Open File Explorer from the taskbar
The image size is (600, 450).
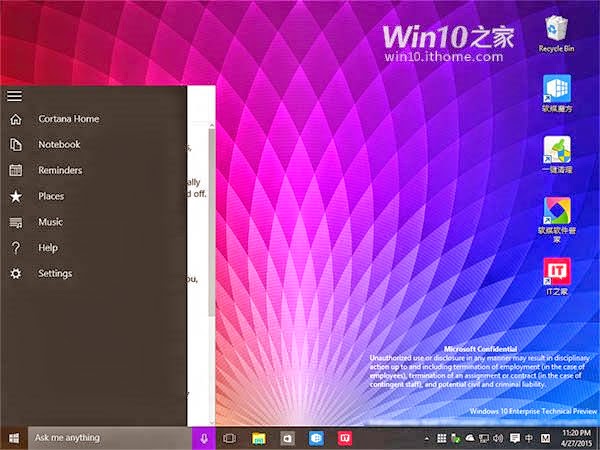click(259, 438)
